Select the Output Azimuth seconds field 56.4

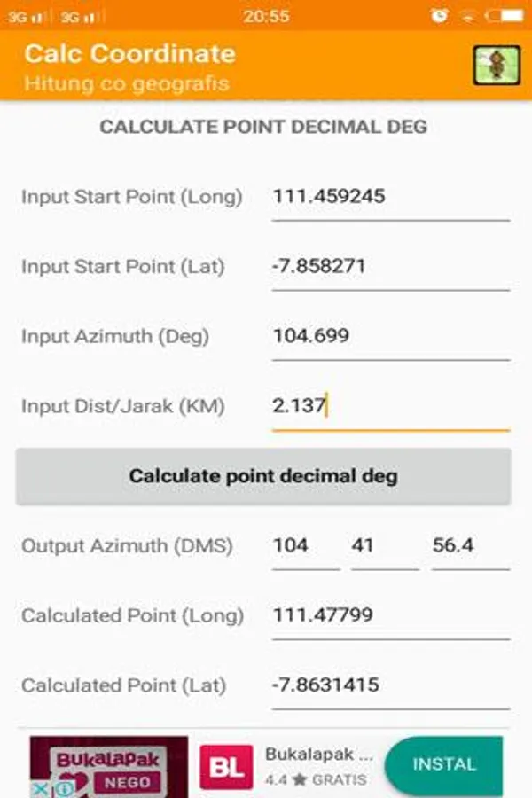470,546
